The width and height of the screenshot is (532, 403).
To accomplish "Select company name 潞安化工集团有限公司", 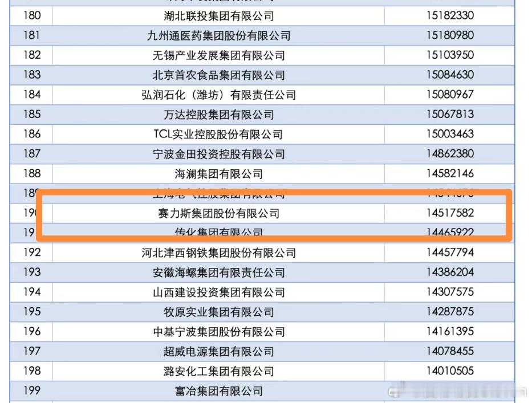I will tap(219, 371).
